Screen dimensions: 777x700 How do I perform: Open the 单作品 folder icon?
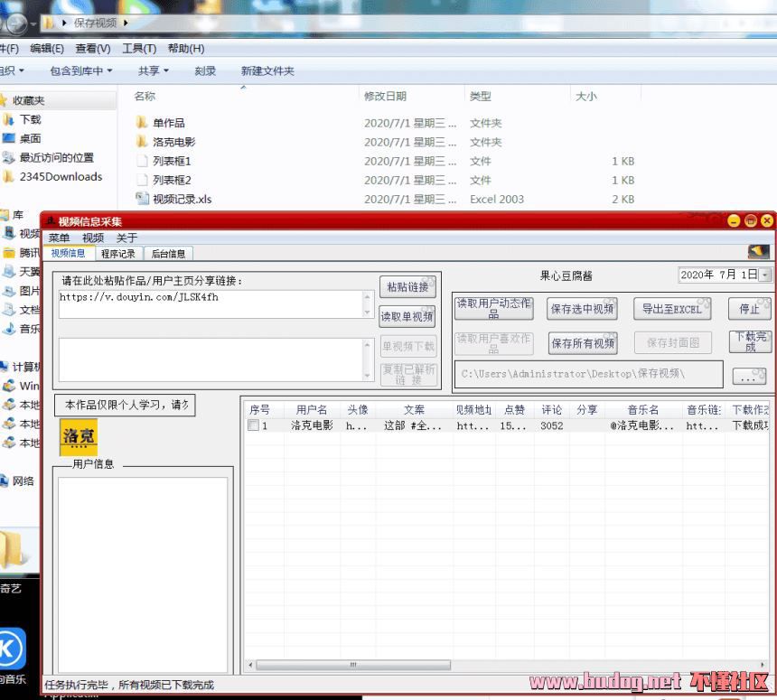pos(142,123)
